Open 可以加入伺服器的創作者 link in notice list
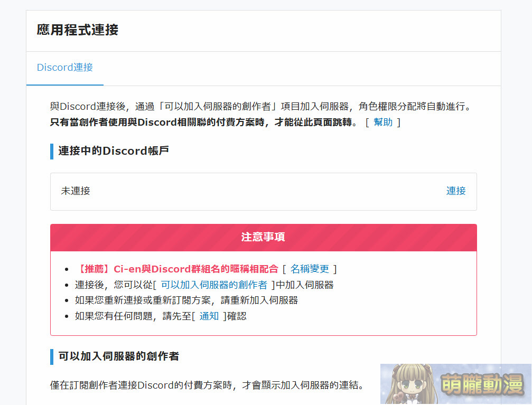 (214, 285)
